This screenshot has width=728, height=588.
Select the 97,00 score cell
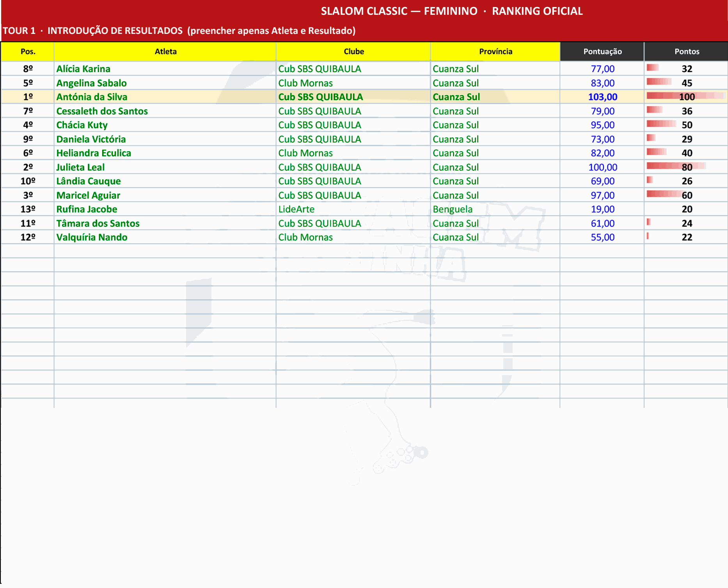(602, 195)
